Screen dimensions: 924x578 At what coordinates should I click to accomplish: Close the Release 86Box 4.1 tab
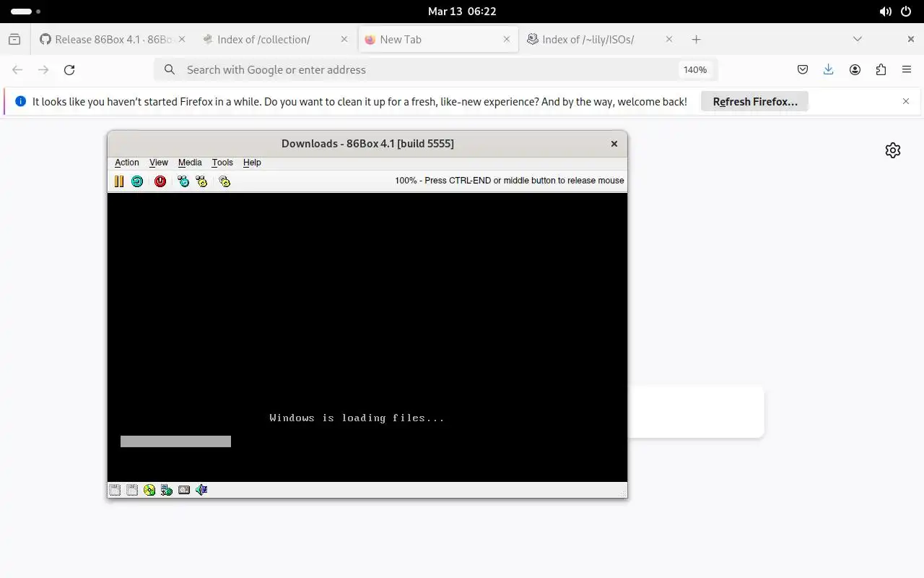[182, 40]
